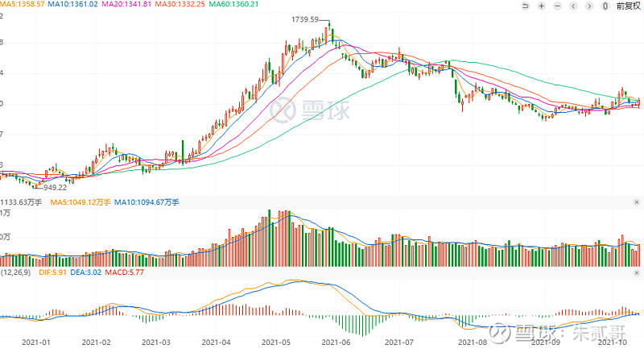Select the MA20:1341.81 legend label

tap(126, 4)
